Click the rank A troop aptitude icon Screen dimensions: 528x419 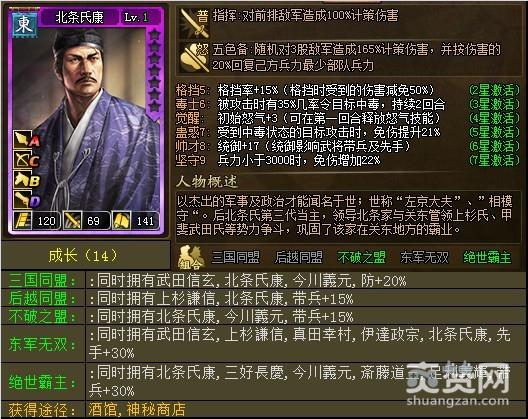pos(26,139)
